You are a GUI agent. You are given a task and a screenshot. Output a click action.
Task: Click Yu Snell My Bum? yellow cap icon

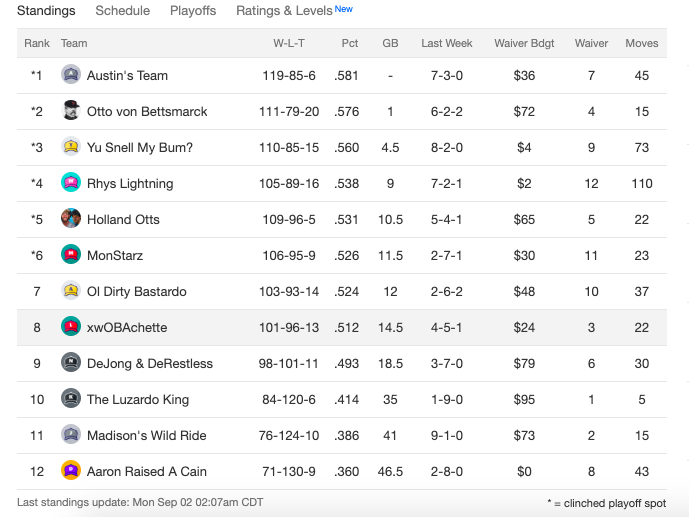pos(71,147)
